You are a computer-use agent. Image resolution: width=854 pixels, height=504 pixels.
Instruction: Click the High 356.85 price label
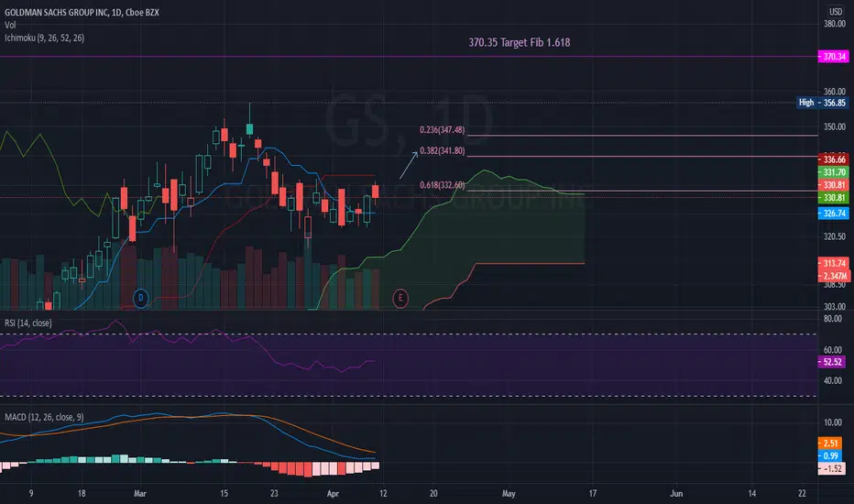pyautogui.click(x=823, y=103)
